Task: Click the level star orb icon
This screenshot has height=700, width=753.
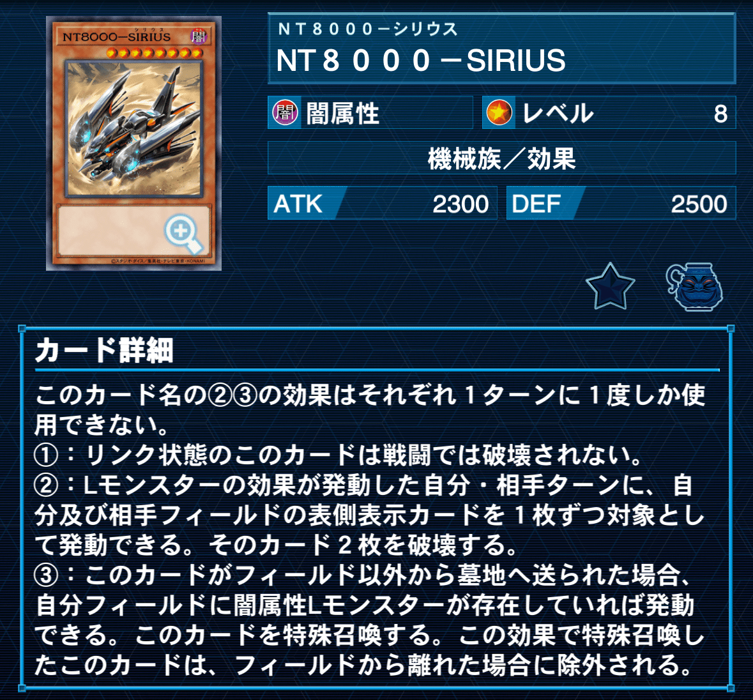Action: coord(499,113)
